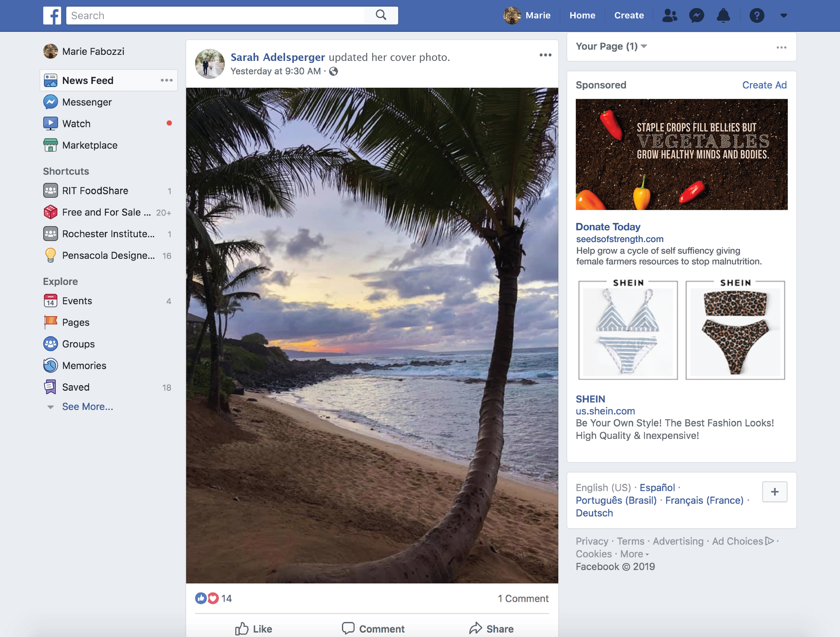Open the Friend Requests icon
The image size is (840, 637).
click(670, 16)
